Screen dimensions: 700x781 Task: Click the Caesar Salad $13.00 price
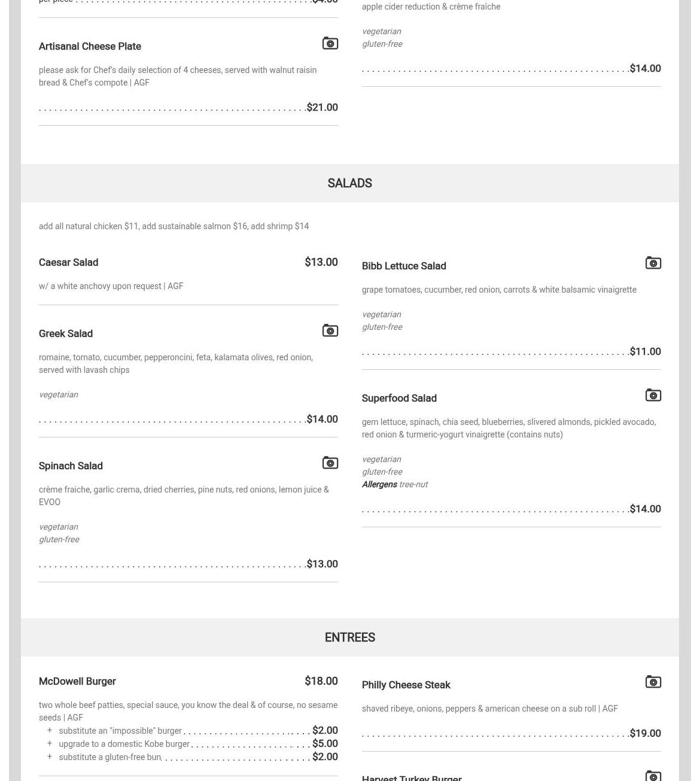(321, 262)
